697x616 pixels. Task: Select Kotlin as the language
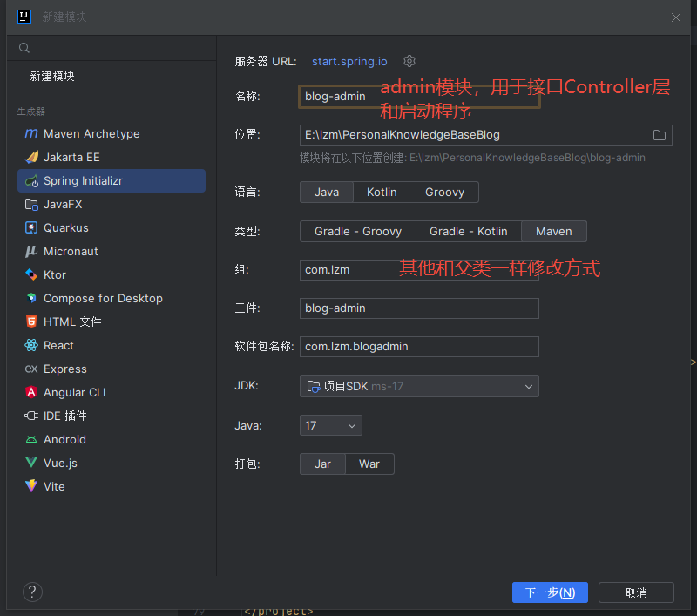pyautogui.click(x=382, y=192)
